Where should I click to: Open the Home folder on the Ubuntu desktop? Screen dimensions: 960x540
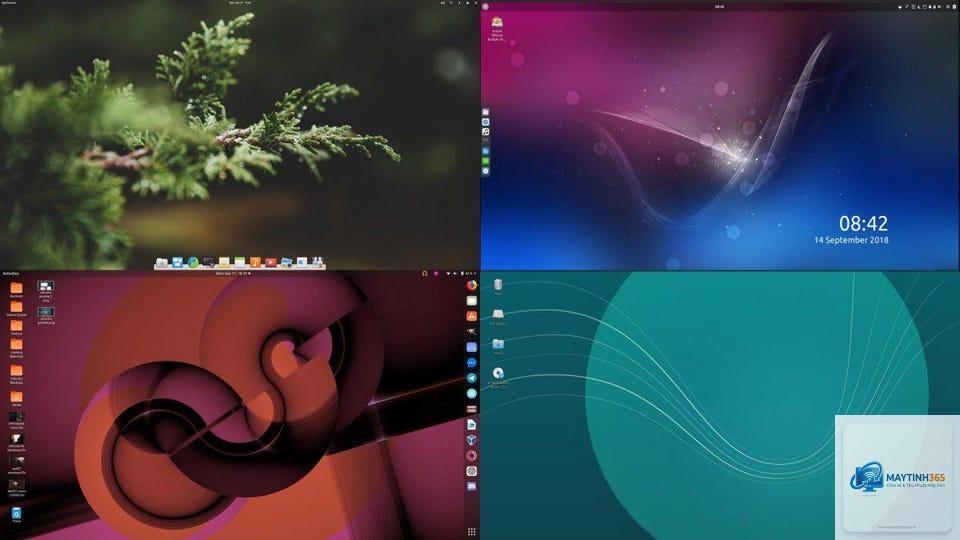click(x=17, y=398)
